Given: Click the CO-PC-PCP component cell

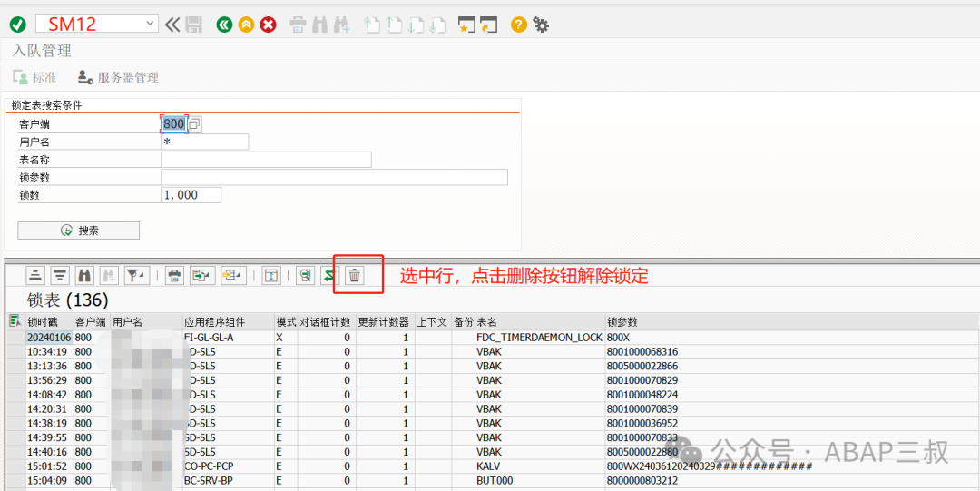Looking at the screenshot, I should [x=228, y=466].
